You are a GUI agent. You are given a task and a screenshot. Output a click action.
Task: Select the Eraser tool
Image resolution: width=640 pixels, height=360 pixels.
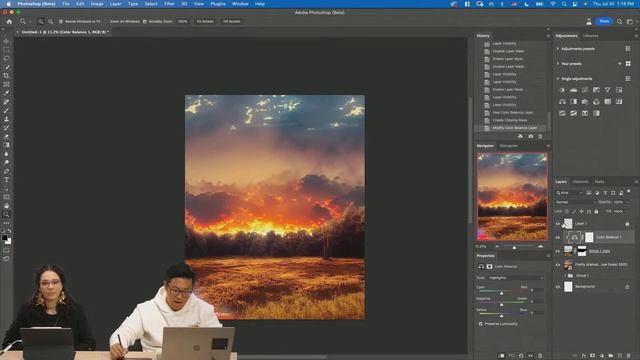tap(6, 136)
